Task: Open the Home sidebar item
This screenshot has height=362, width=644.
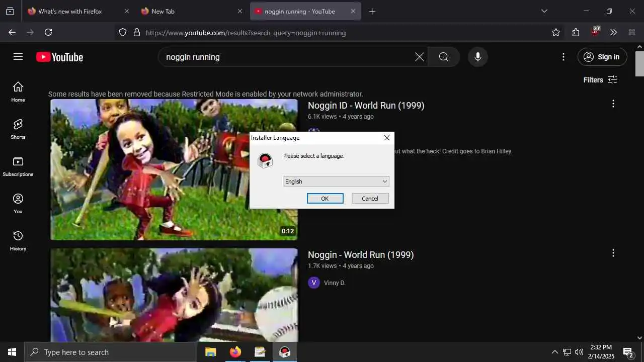Action: point(18,92)
